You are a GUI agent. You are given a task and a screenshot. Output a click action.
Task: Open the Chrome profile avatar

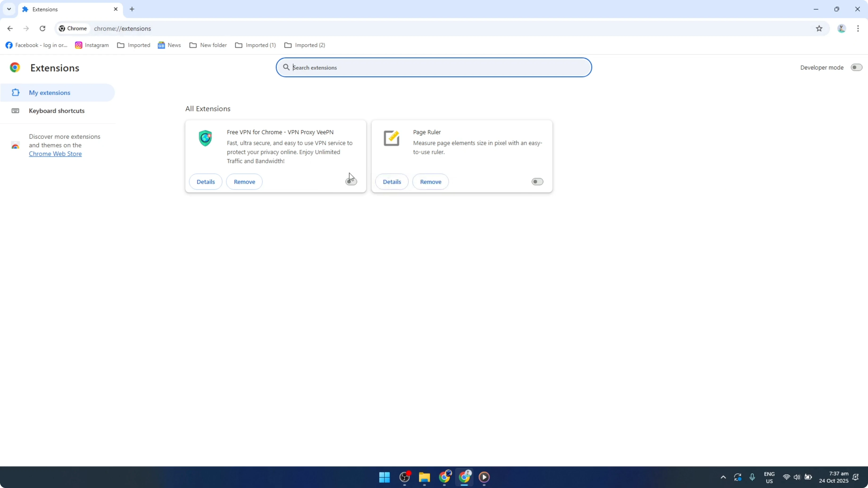[841, 29]
